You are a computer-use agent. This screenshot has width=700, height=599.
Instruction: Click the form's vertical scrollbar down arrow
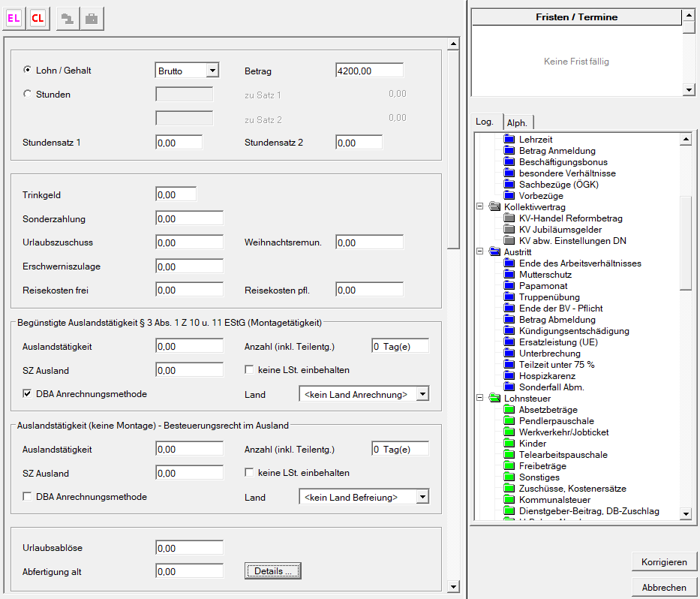452,586
